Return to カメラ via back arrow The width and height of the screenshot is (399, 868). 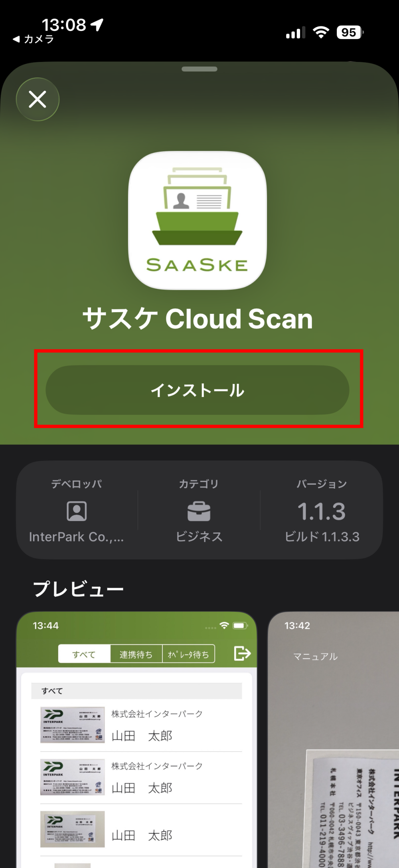tap(33, 39)
